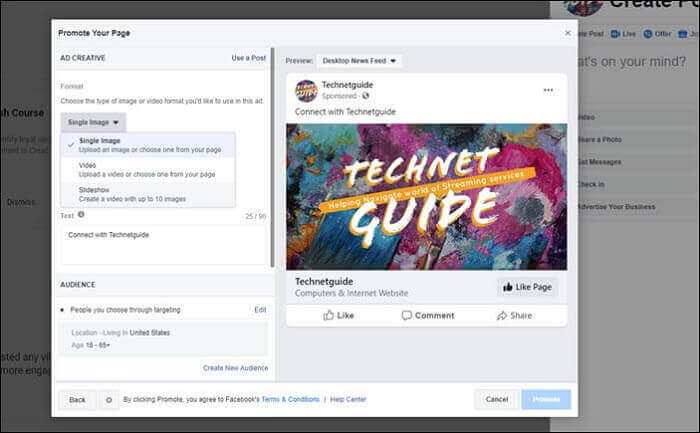This screenshot has height=433, width=700.
Task: Click the 'Location - Living in United States' text
Action: click(121, 333)
